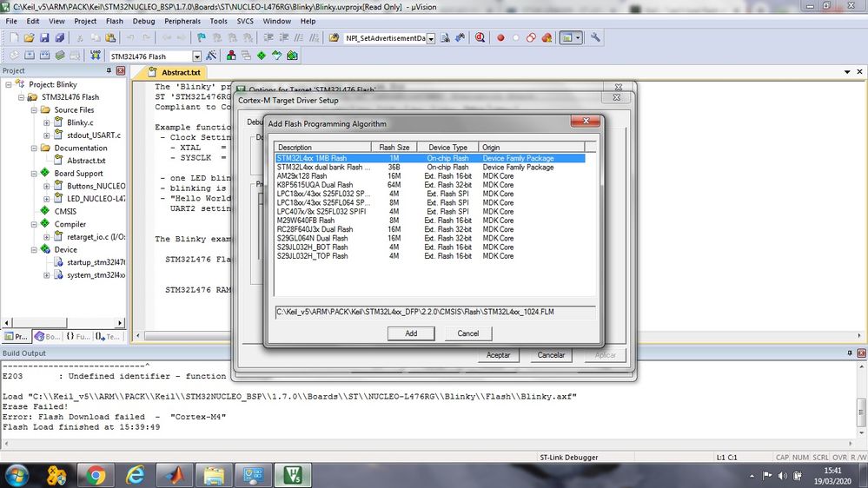The width and height of the screenshot is (868, 488).
Task: Collapse the STM32L476 Flash target node
Action: click(21, 97)
